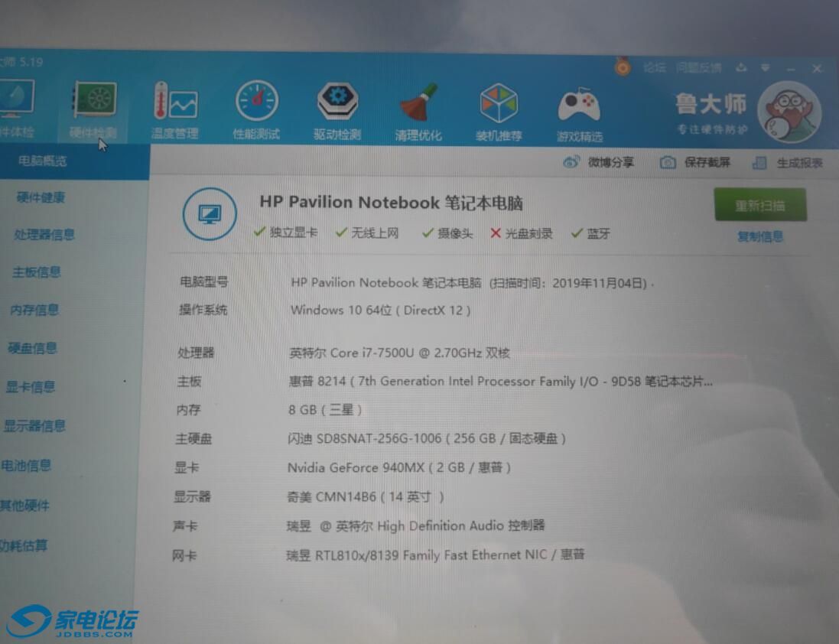This screenshot has width=839, height=644.
Task: Click the 摄像头 check mark
Action: pos(428,233)
